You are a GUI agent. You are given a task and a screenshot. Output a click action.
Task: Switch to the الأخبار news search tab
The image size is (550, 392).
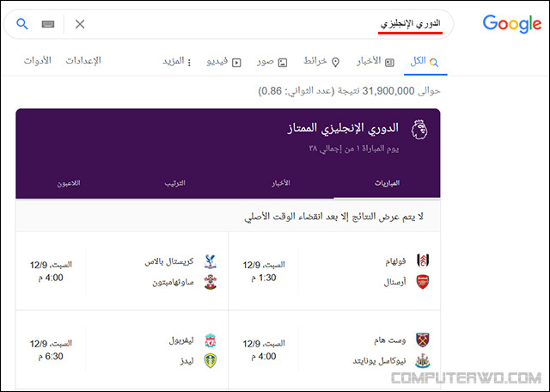click(376, 61)
